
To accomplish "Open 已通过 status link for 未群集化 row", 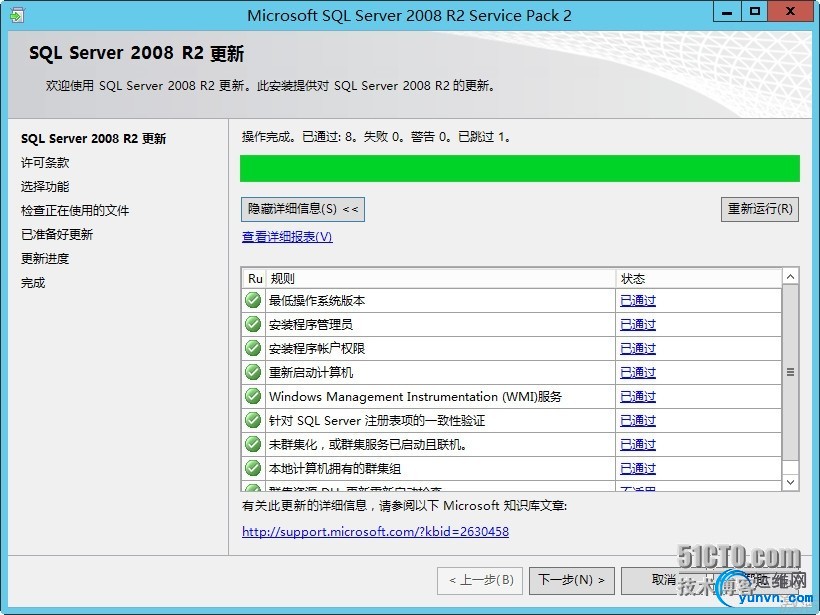I will pyautogui.click(x=637, y=445).
